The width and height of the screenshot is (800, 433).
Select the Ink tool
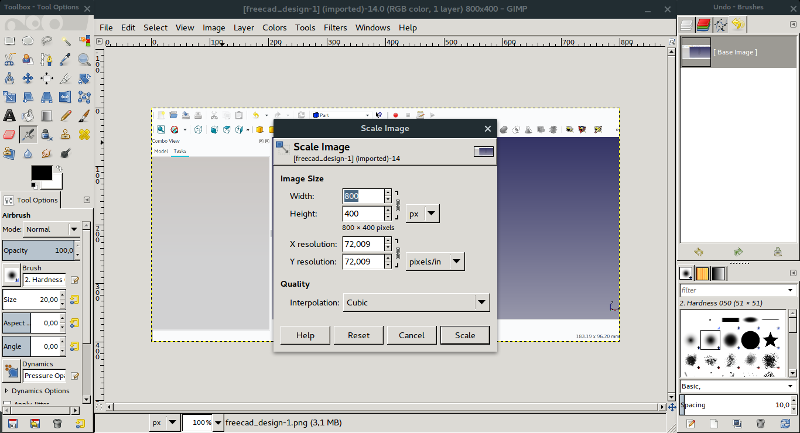click(46, 135)
